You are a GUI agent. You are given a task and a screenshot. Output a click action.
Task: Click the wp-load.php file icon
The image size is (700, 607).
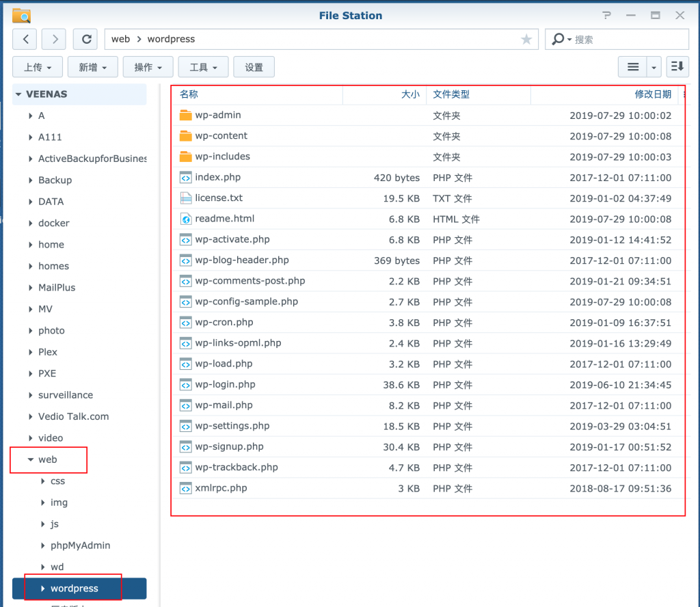coord(186,364)
